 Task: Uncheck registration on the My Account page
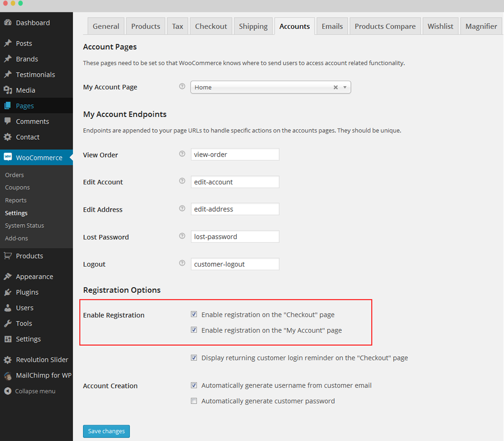[194, 330]
